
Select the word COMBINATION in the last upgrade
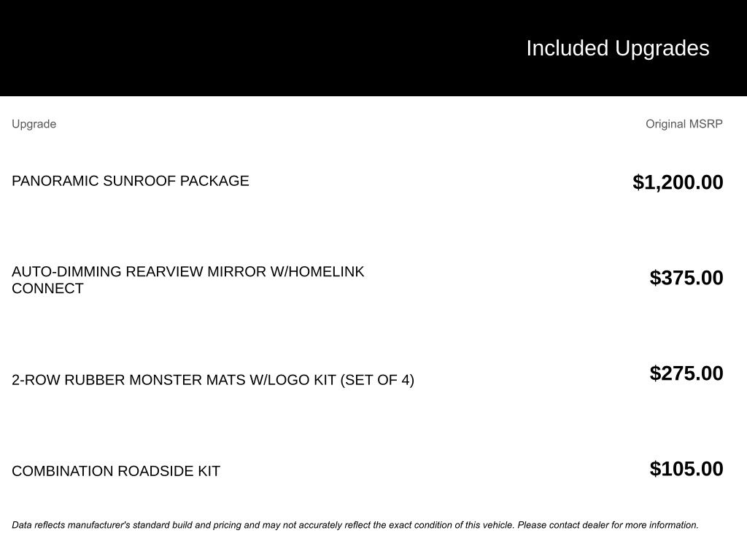pyautogui.click(x=62, y=471)
